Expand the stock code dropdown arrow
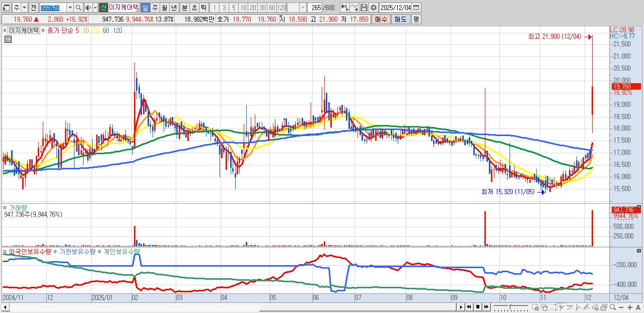Screen dimensions: 644x313 (x=70, y=8)
